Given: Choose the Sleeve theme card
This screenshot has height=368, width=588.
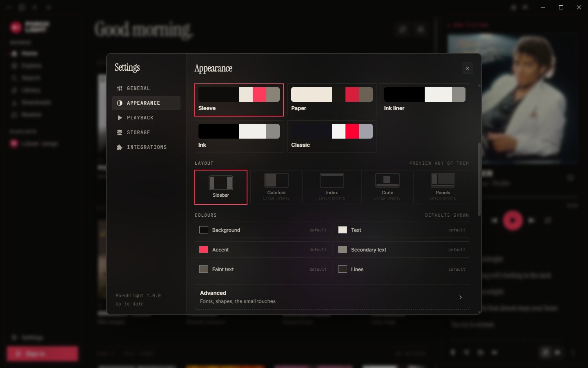Looking at the screenshot, I should click(239, 100).
